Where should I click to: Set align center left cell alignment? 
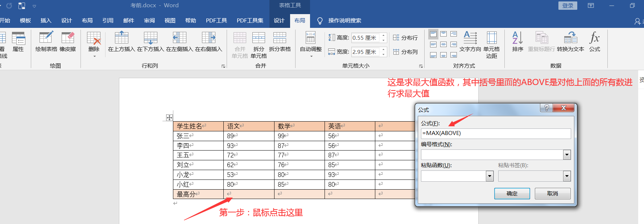[x=433, y=45]
